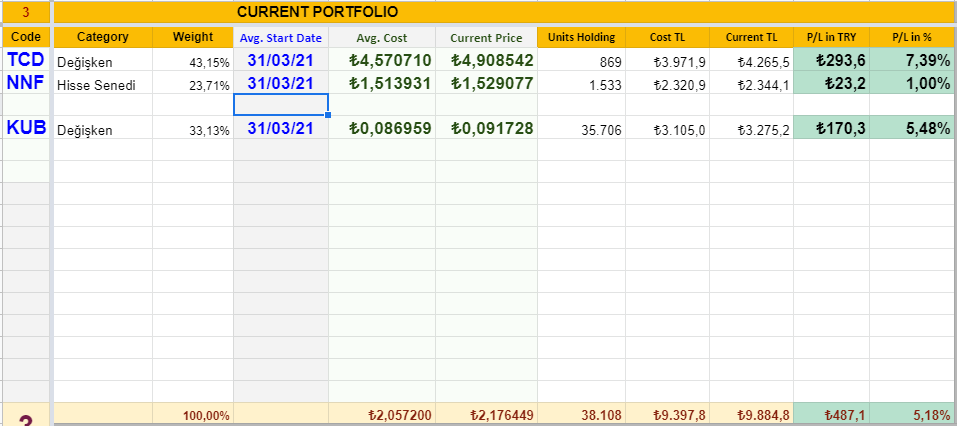This screenshot has height=426, width=957.
Task: Select current price ₺4,908542
Action: (x=486, y=60)
